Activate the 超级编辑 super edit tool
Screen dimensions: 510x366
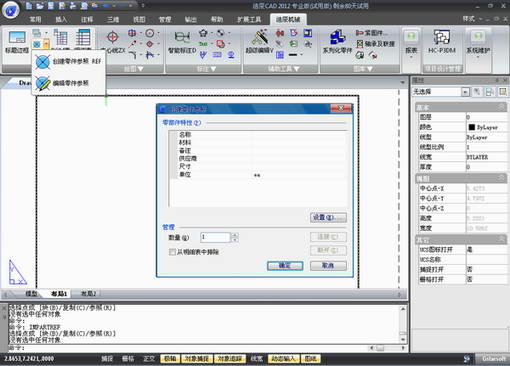click(260, 42)
